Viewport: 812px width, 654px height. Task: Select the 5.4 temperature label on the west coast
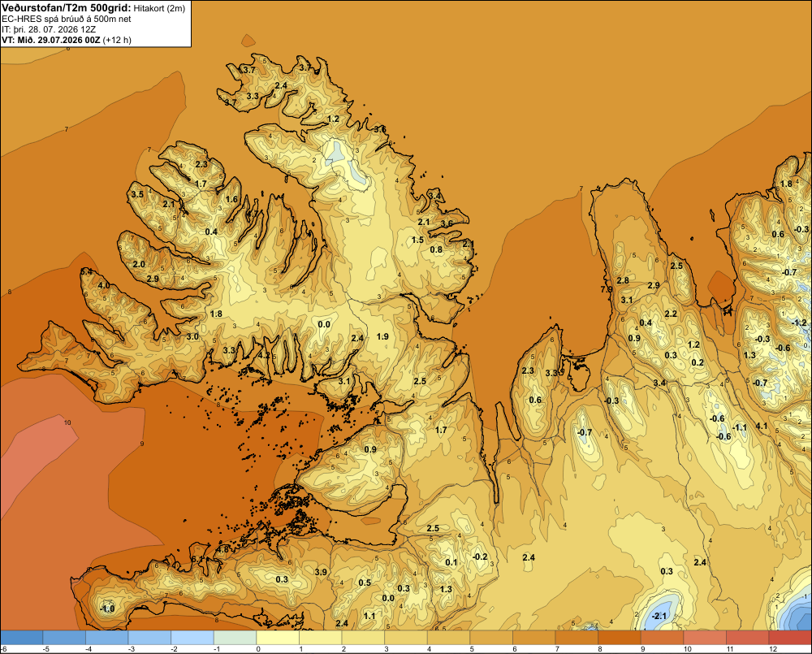click(x=86, y=271)
